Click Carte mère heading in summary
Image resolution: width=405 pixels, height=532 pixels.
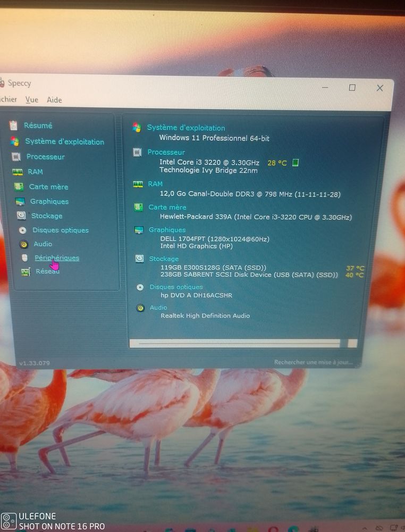tap(167, 207)
